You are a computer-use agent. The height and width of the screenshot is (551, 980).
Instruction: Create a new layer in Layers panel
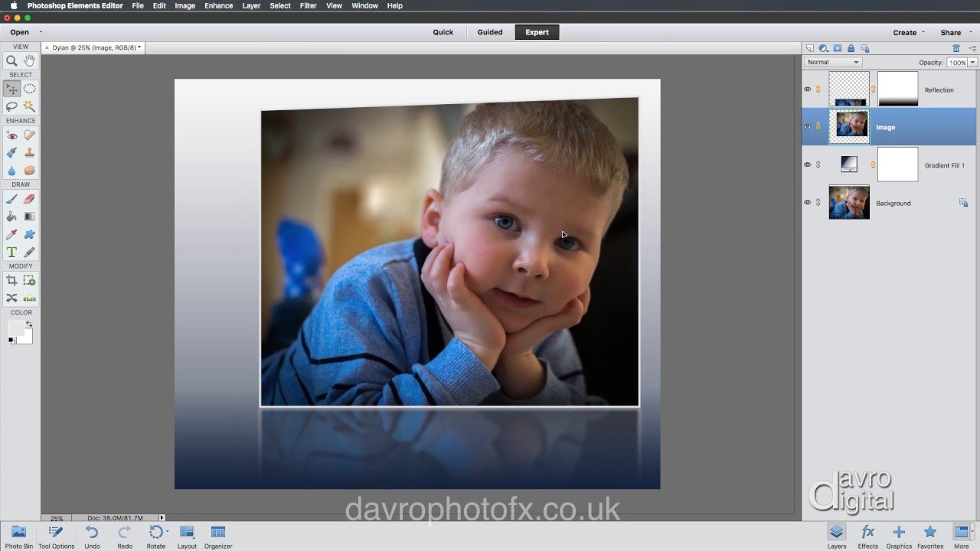[810, 48]
